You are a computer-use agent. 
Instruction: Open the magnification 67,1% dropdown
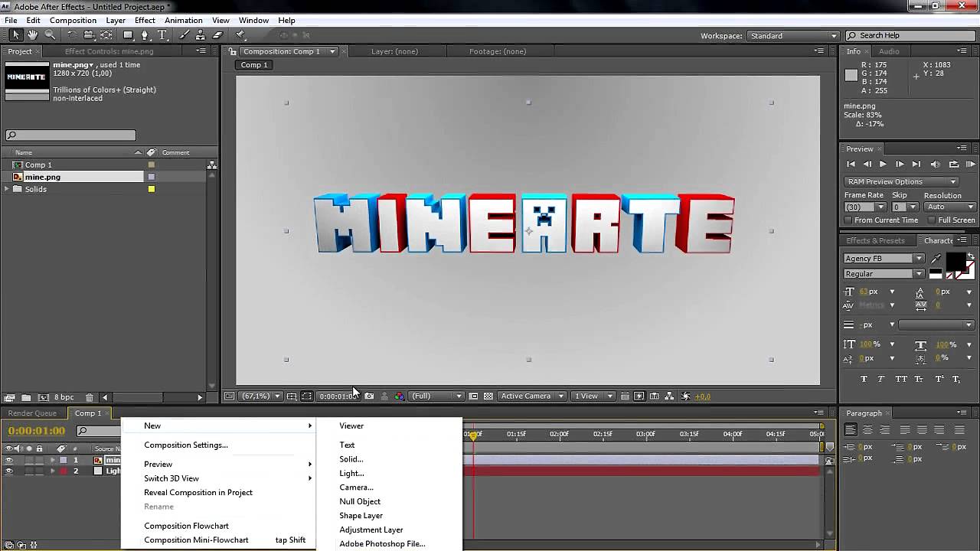pos(261,396)
